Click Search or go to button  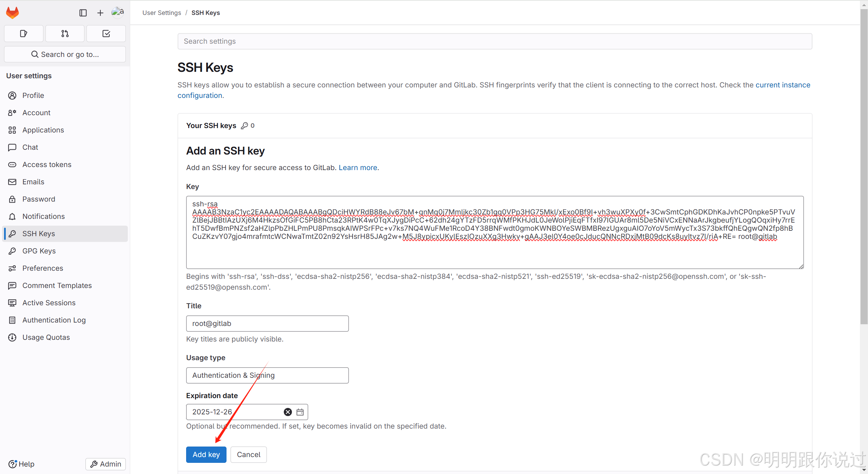[x=65, y=54]
